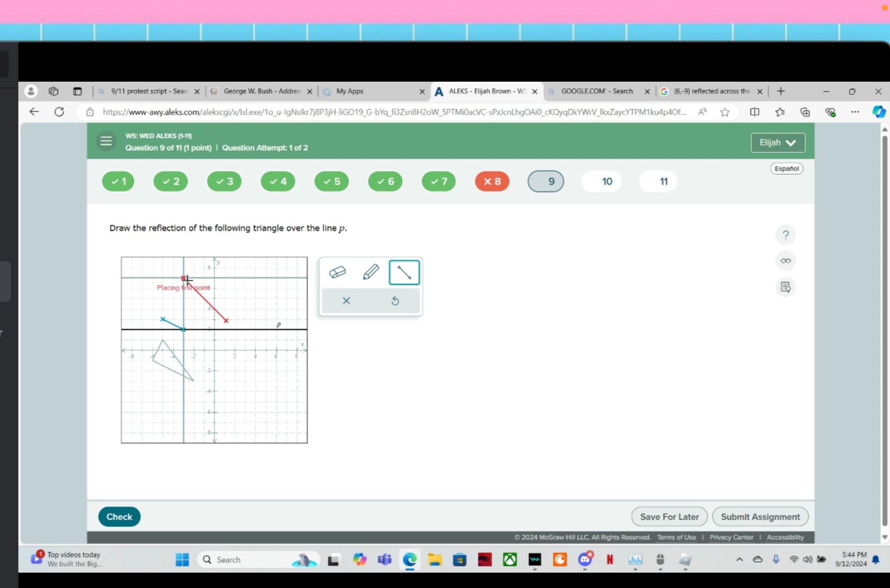
Task: Open workspaces icon in Edge title bar
Action: point(54,91)
